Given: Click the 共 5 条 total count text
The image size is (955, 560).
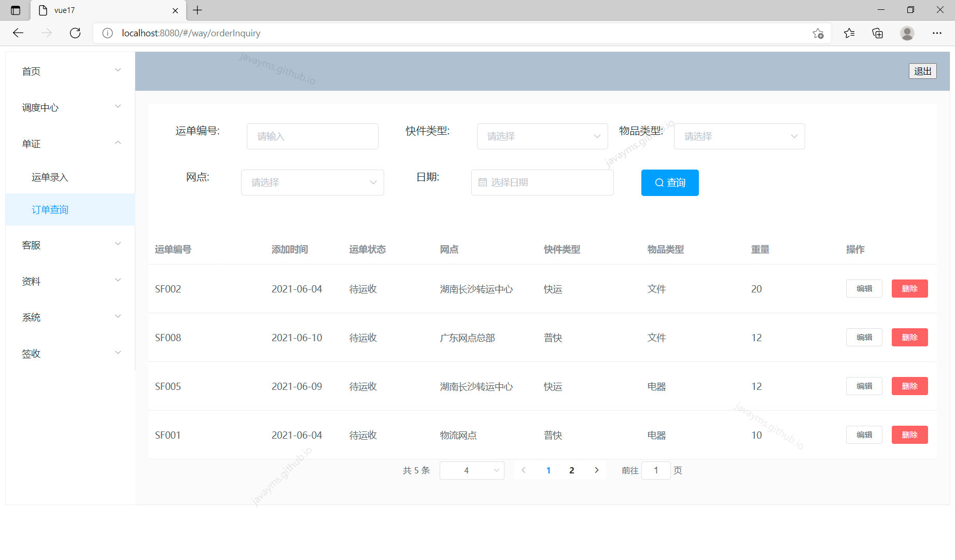Looking at the screenshot, I should [x=416, y=470].
